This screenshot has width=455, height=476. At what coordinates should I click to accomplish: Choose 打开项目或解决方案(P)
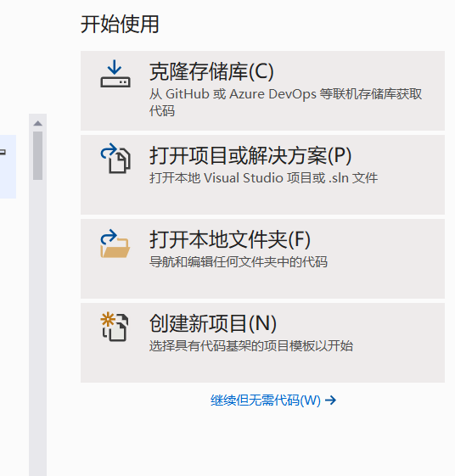click(x=262, y=175)
